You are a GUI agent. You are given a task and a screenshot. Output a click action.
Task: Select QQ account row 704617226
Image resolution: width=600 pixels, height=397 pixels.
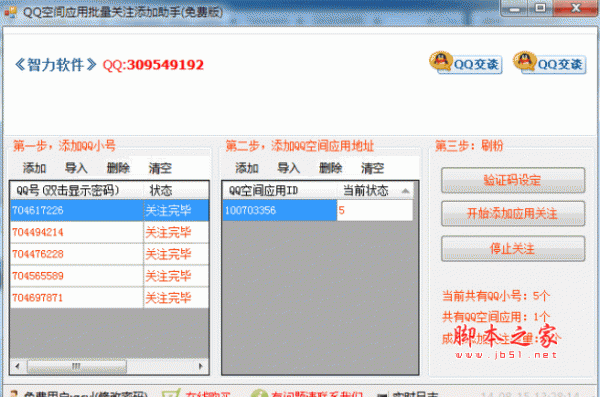110,210
